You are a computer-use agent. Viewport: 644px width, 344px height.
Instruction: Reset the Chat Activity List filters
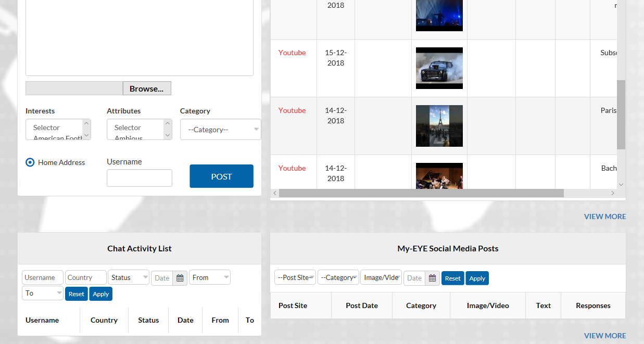(x=77, y=294)
